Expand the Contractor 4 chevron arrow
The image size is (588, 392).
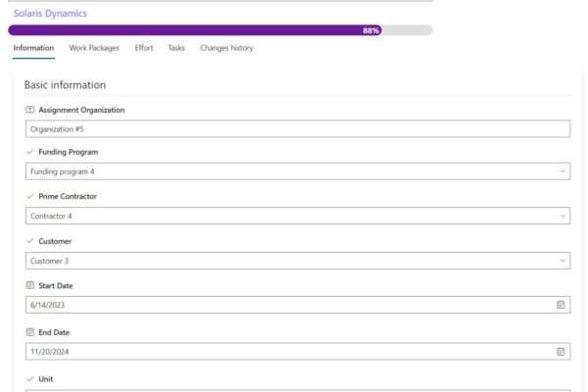coord(563,216)
